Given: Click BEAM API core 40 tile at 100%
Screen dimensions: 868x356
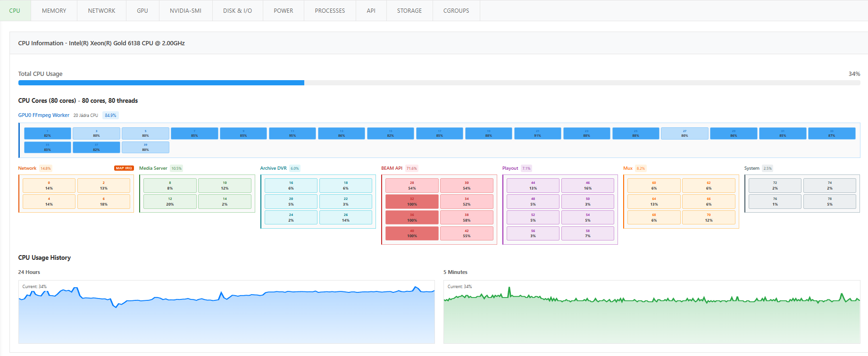Looking at the screenshot, I should click(x=412, y=233).
